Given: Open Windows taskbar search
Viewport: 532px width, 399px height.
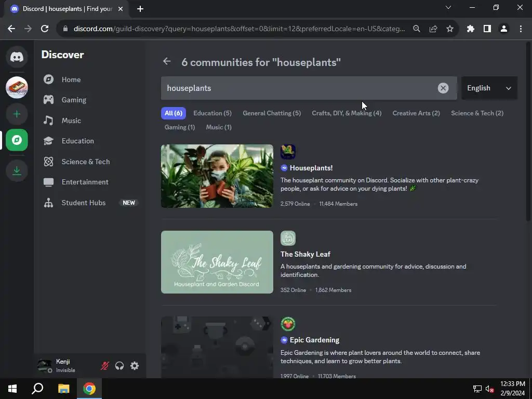Looking at the screenshot, I should click(37, 389).
